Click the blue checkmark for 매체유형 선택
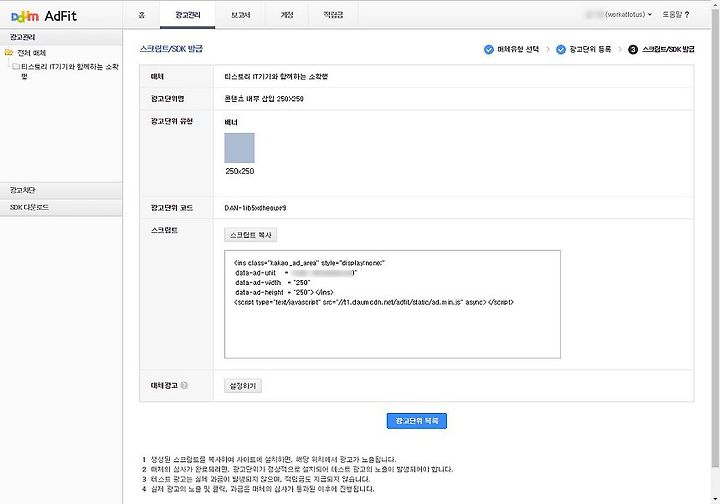This screenshot has width=720, height=504. 489,50
